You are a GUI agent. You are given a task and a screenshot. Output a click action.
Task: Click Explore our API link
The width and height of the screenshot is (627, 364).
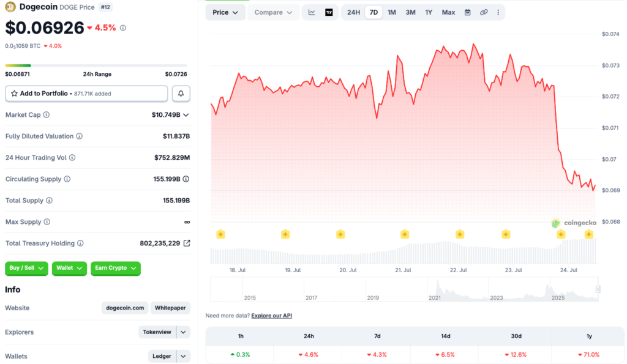point(271,316)
